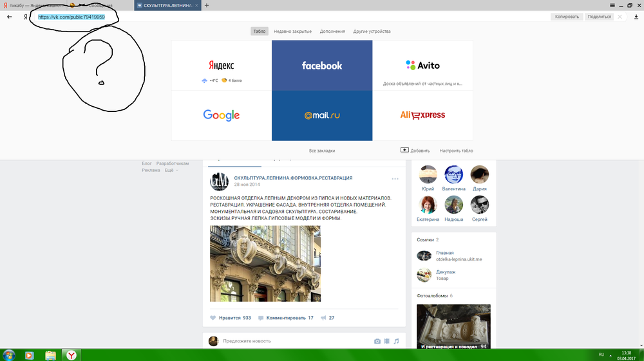Image resolution: width=644 pixels, height=361 pixels.
Task: Open the Google tile
Action: point(222,116)
